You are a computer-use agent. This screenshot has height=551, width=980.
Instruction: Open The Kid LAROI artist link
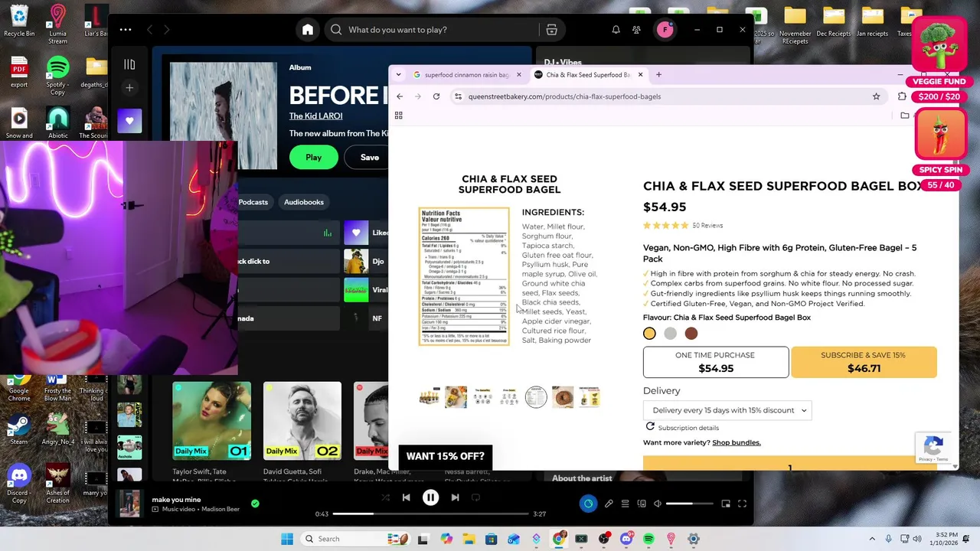click(315, 116)
